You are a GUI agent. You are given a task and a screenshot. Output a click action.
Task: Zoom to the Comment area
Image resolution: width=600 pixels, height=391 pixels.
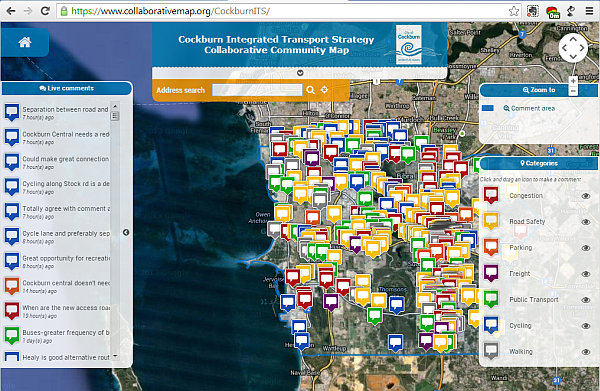pos(529,108)
